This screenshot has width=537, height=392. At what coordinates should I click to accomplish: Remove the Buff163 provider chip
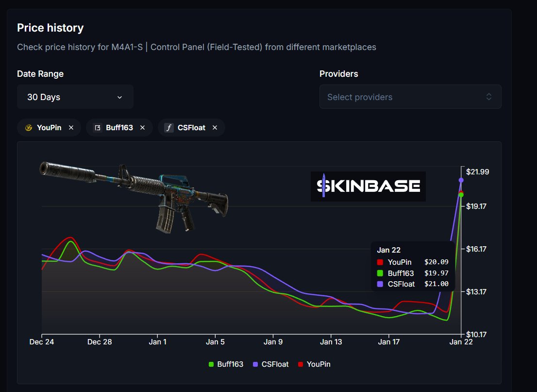(142, 127)
